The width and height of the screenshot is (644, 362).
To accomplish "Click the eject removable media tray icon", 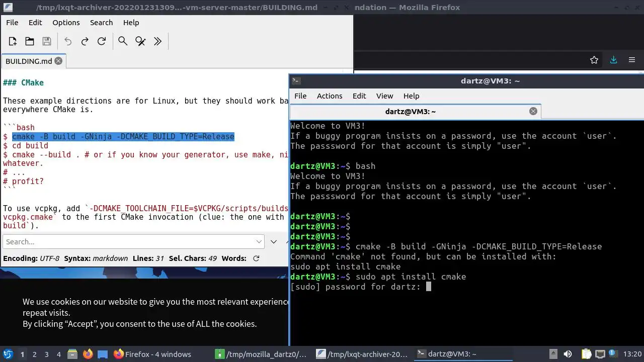I will [553, 354].
